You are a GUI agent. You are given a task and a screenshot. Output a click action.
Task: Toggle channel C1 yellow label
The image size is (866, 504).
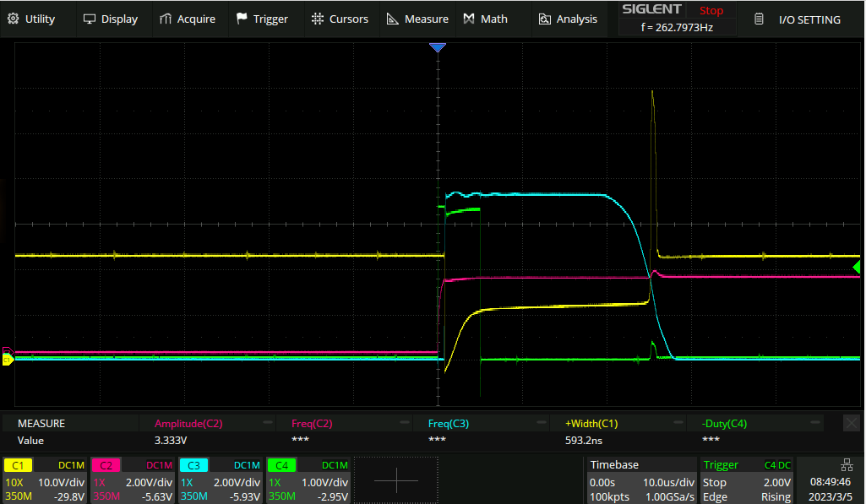[x=19, y=465]
